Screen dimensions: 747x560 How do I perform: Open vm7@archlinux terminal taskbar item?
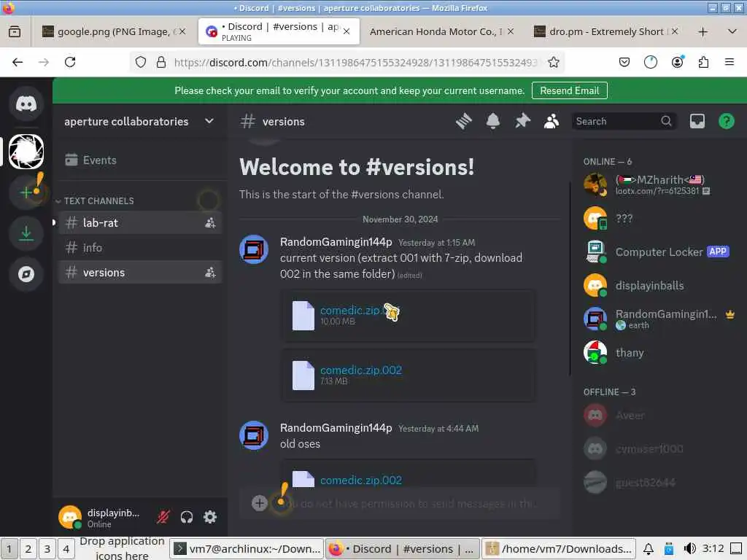[x=247, y=548]
